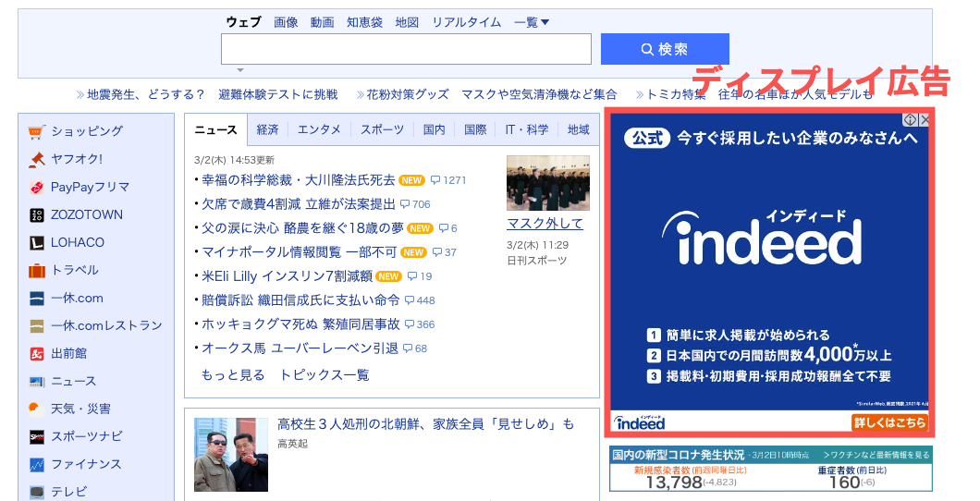Screen dimensions: 980x501
Task: Select the 画像 search tab
Action: (286, 22)
